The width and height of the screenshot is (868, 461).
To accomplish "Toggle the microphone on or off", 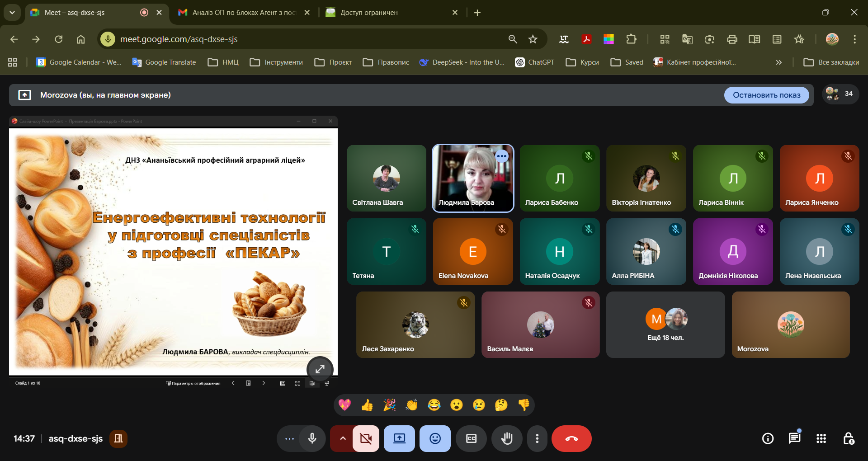I will (312, 438).
